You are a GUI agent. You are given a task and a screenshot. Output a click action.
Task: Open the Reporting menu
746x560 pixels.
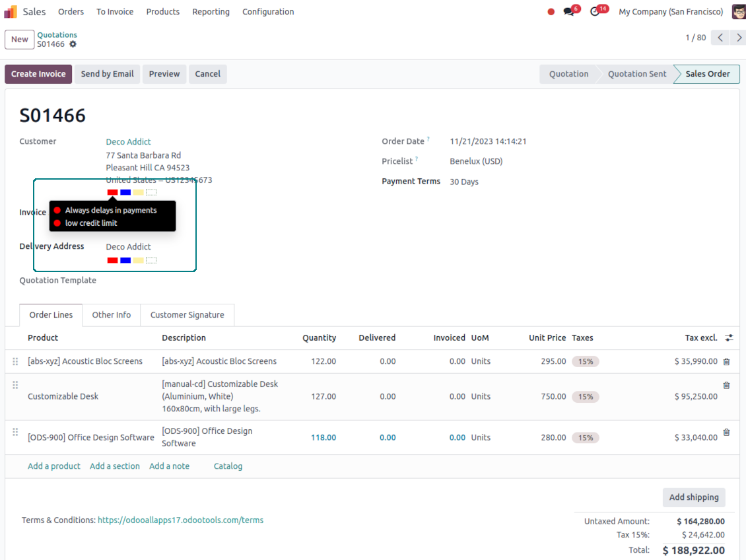point(211,12)
